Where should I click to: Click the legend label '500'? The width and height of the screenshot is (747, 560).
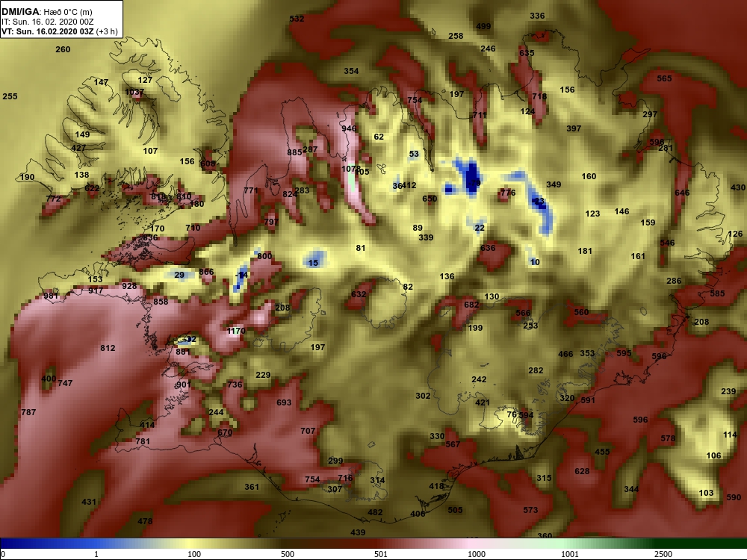(x=288, y=554)
